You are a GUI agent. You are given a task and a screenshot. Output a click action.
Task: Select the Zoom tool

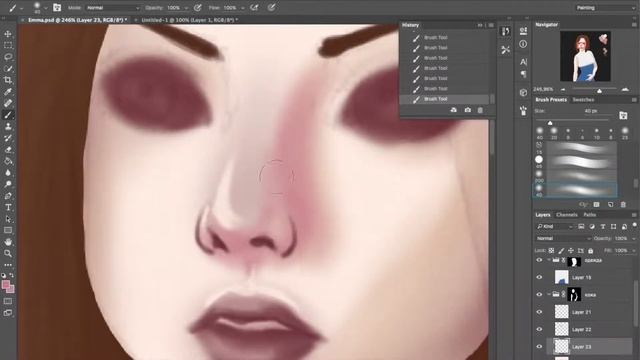[8, 253]
